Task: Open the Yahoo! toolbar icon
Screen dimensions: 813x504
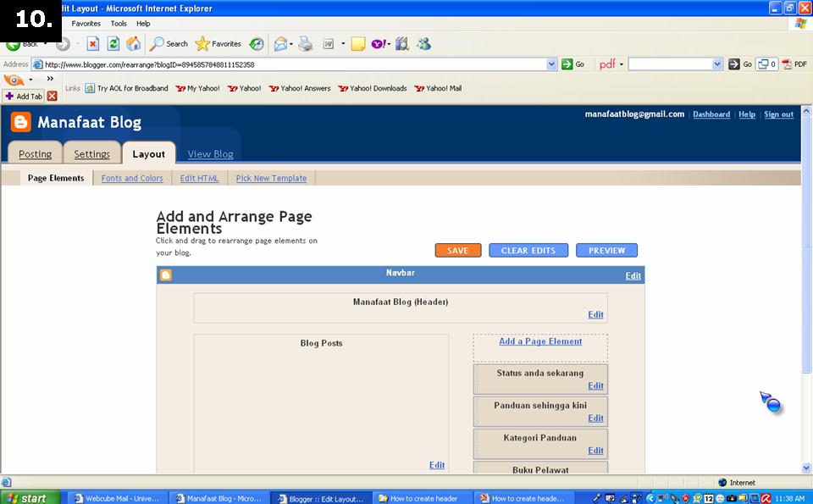Action: tap(379, 44)
